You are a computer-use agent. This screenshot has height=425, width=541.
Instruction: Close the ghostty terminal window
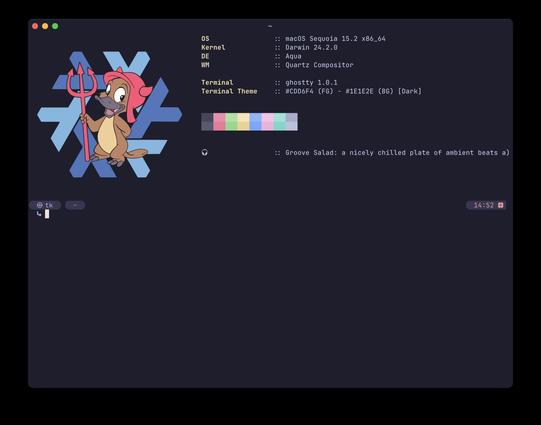click(35, 26)
